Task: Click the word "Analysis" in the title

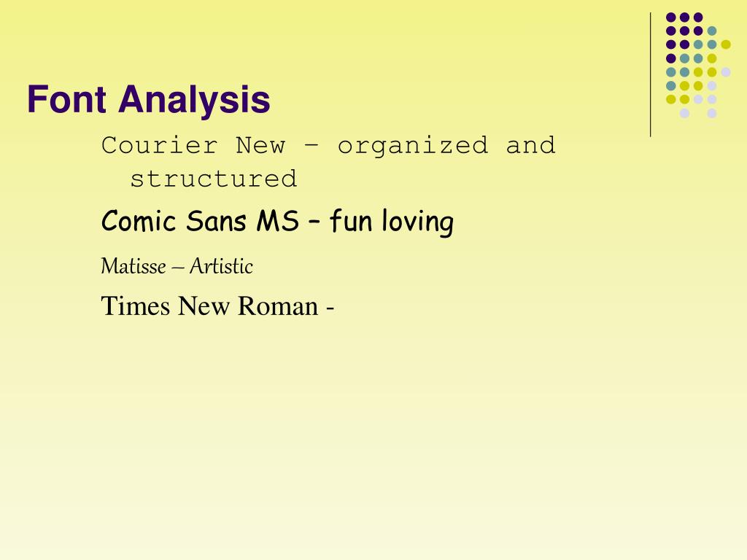Action: coord(194,101)
